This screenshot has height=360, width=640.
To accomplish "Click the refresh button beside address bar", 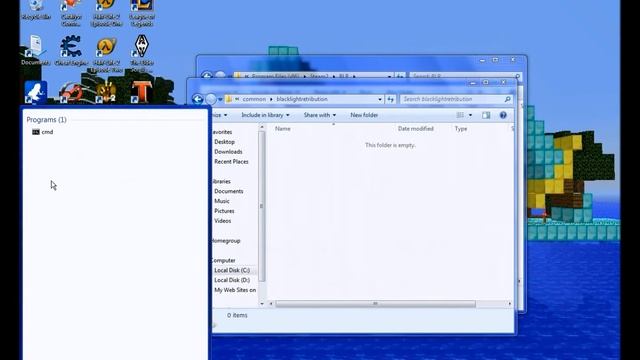I will click(391, 99).
